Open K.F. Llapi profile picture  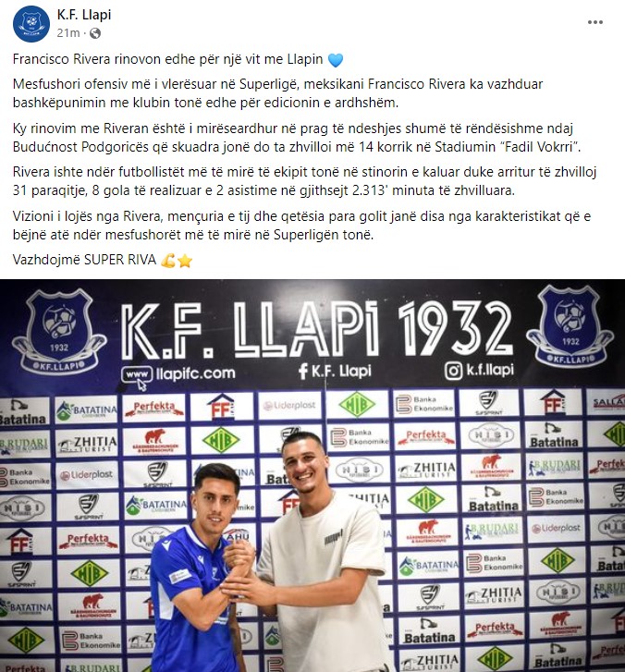tap(31, 24)
